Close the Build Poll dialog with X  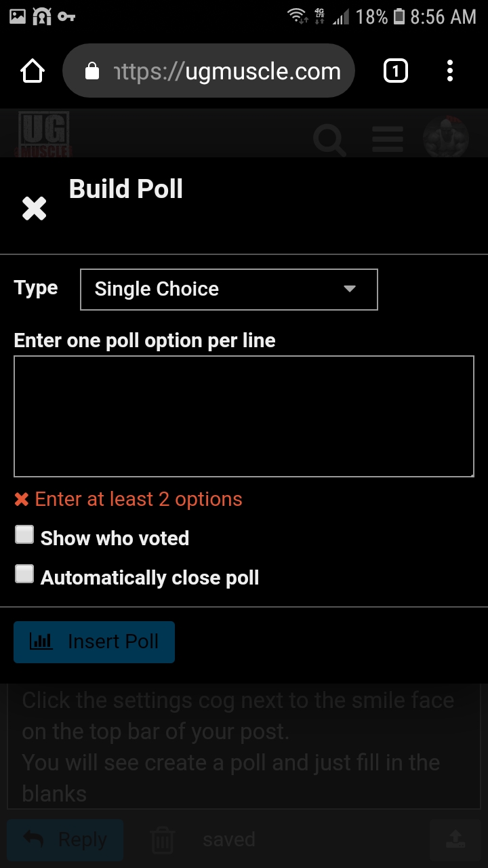[34, 209]
